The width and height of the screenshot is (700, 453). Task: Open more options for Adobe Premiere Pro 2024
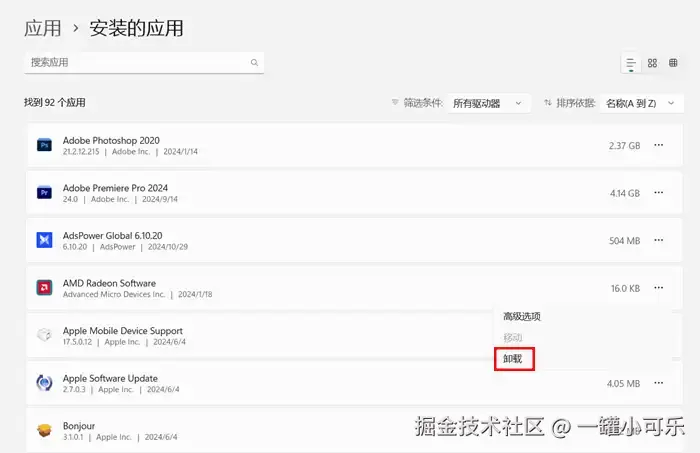(658, 193)
